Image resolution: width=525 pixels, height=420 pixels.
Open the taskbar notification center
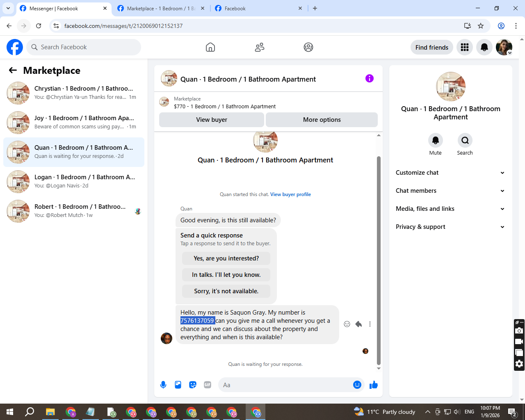pyautogui.click(x=512, y=412)
